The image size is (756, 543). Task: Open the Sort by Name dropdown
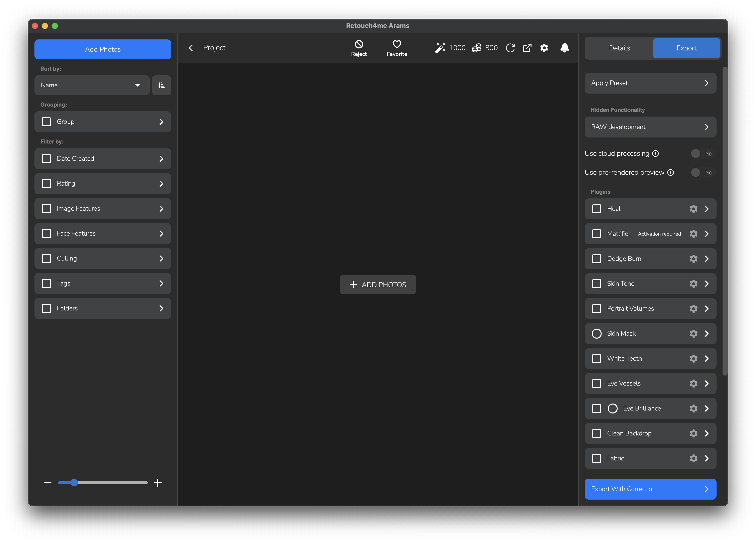click(x=92, y=85)
